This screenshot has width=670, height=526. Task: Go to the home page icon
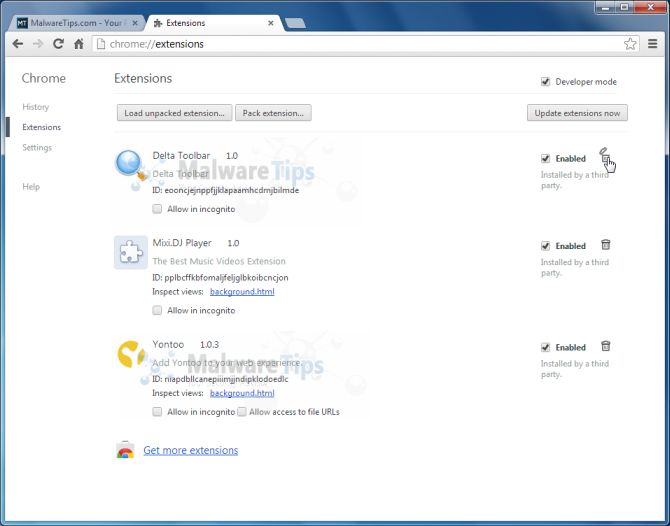click(79, 44)
